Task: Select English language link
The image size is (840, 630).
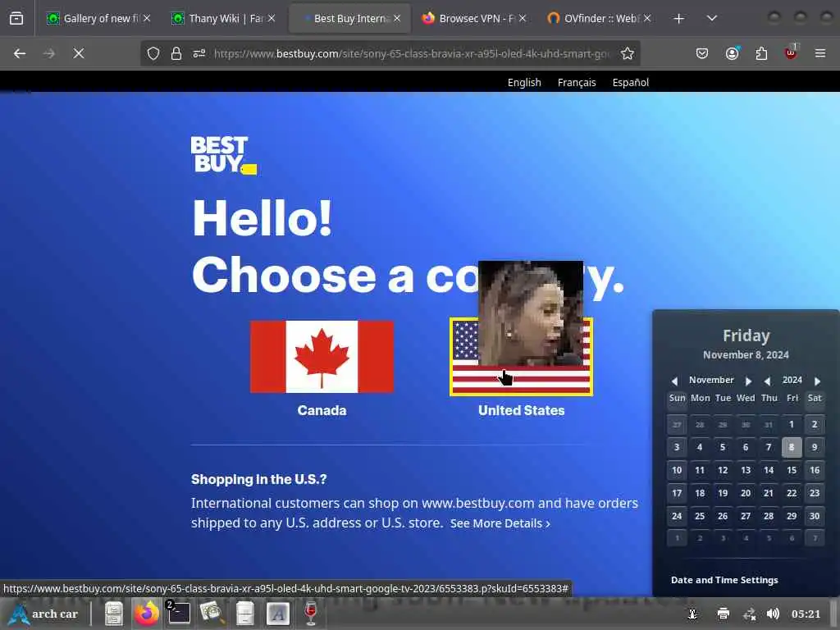Action: pos(524,83)
